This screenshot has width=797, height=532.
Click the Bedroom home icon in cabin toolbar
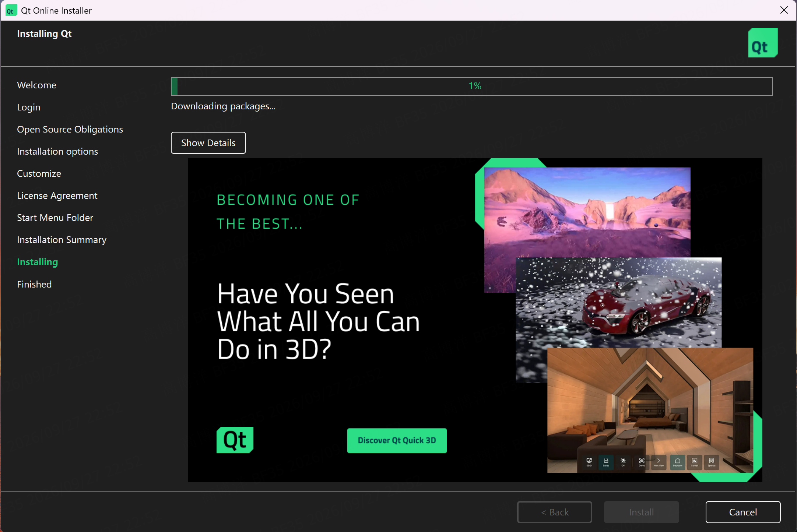[x=677, y=462]
